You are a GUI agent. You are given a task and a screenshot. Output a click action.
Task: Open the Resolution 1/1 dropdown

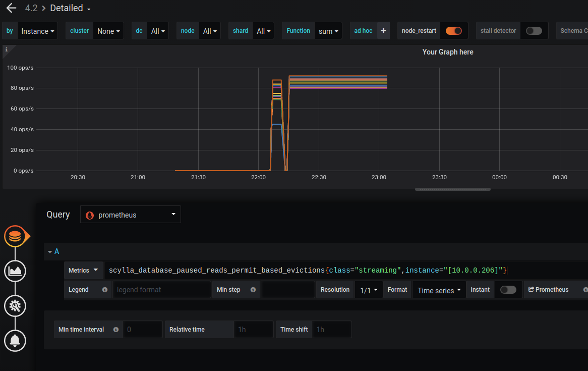[x=369, y=290]
